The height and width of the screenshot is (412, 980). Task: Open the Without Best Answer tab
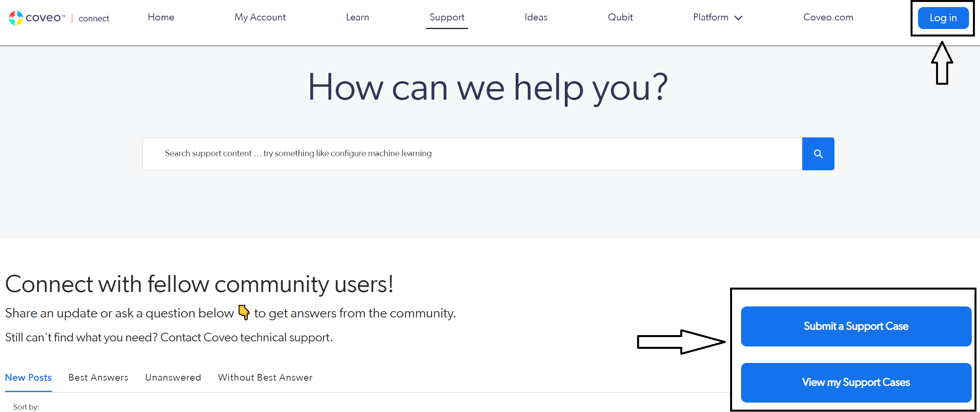coord(265,377)
